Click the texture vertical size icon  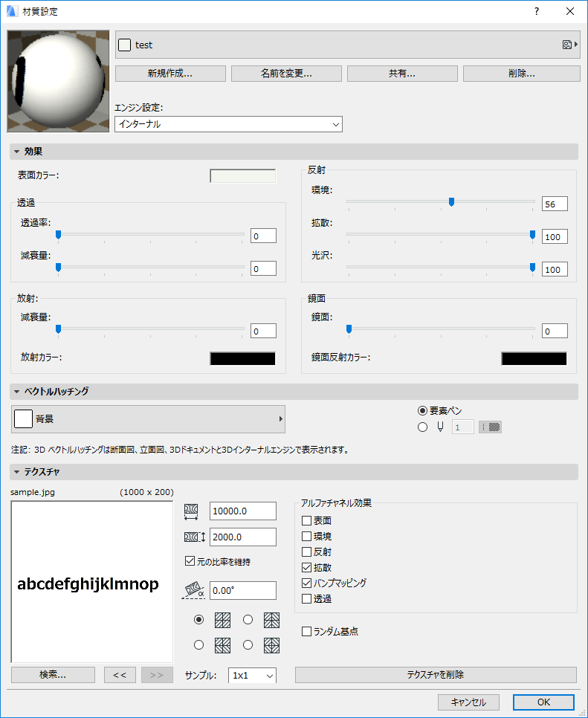(x=195, y=537)
